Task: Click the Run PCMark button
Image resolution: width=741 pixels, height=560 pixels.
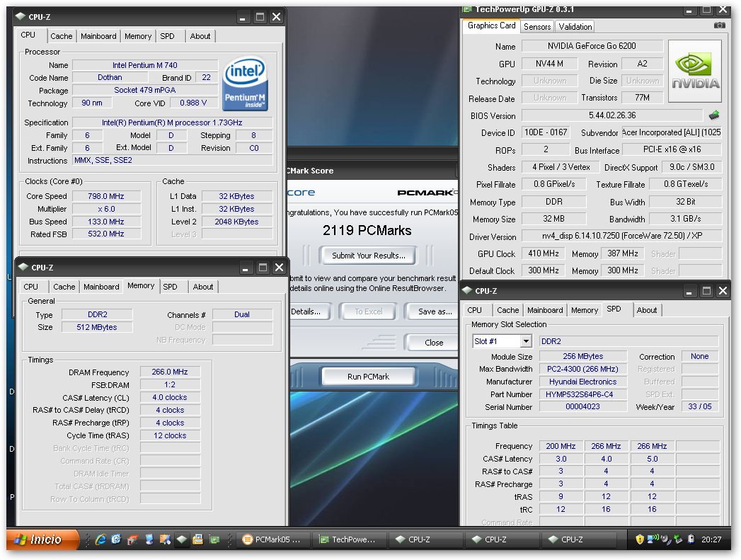Action: (x=368, y=377)
